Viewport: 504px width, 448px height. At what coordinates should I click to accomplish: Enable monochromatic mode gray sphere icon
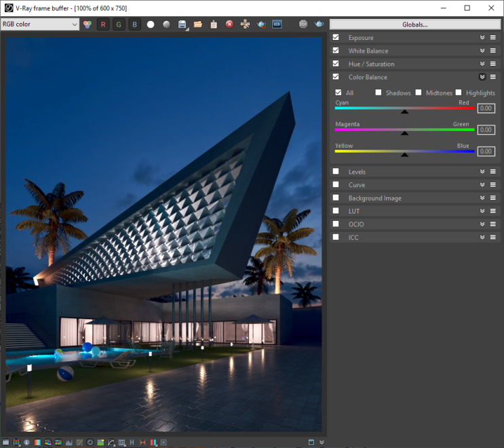(x=166, y=24)
